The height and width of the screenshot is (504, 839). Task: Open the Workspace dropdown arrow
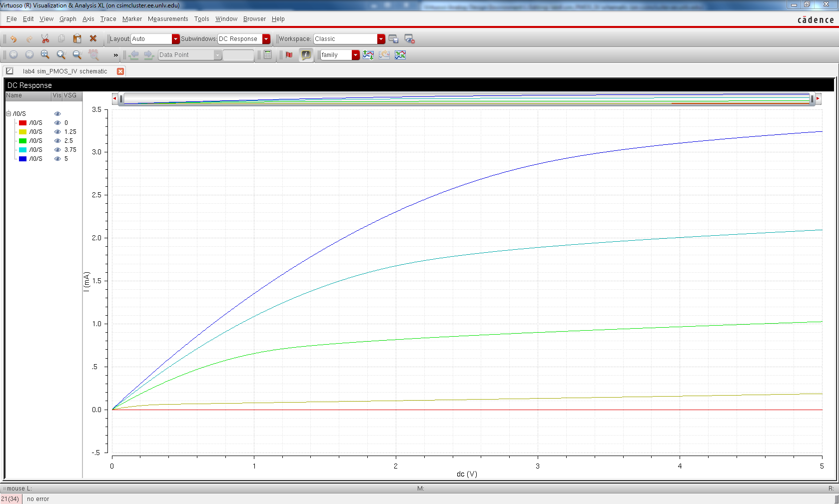pyautogui.click(x=381, y=39)
